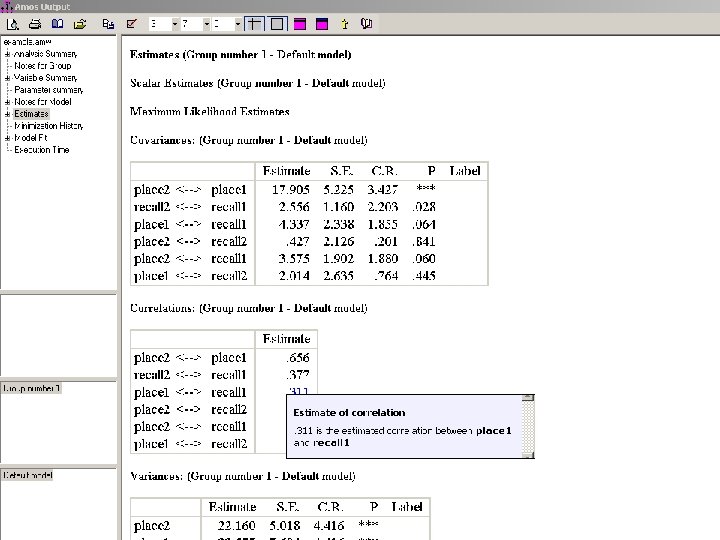Open the second toolbar number dropdown
The image size is (720, 540).
206,24
